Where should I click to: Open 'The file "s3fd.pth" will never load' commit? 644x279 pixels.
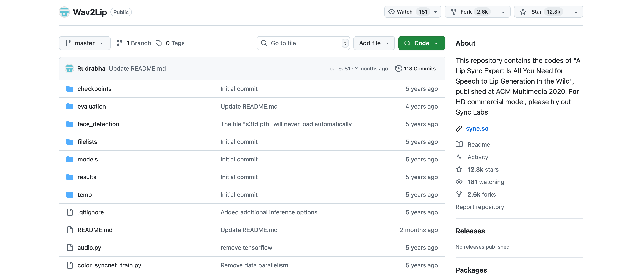click(x=286, y=124)
